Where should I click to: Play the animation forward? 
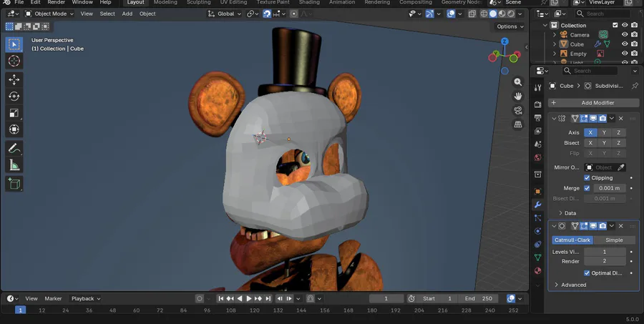(x=249, y=298)
